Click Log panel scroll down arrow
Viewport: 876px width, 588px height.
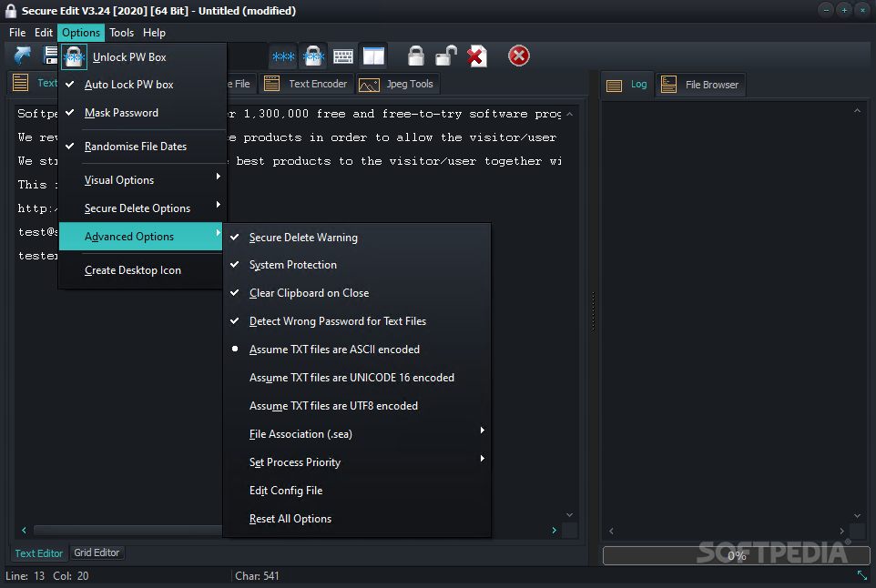pos(857,515)
